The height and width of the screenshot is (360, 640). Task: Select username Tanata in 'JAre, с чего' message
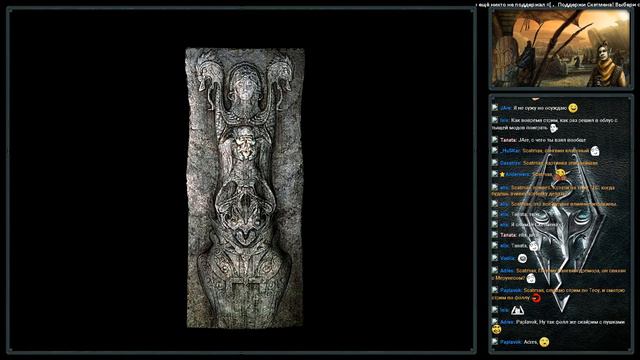tap(509, 140)
